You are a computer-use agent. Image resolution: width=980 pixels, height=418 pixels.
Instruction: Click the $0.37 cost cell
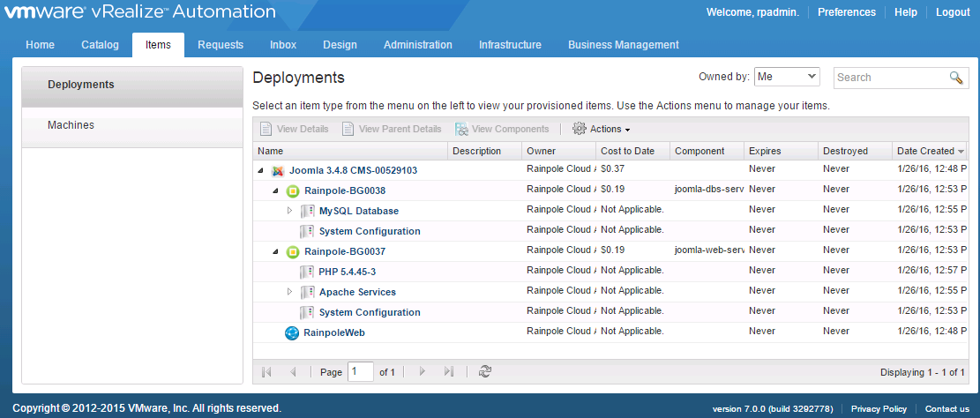[632, 169]
